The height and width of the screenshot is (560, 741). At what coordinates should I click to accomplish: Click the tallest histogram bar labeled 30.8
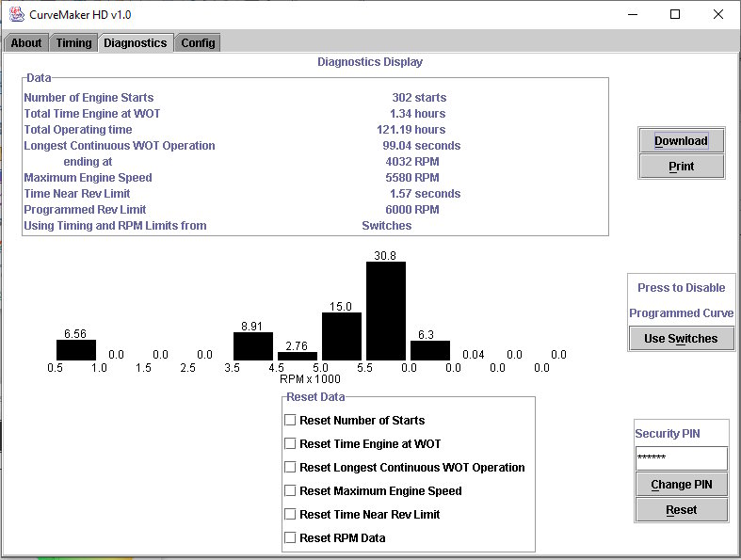[x=386, y=311]
